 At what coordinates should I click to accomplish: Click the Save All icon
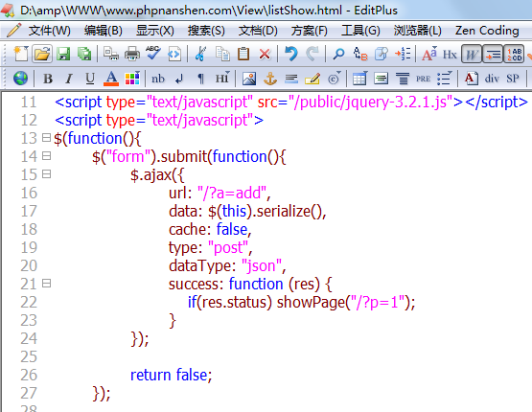click(84, 54)
